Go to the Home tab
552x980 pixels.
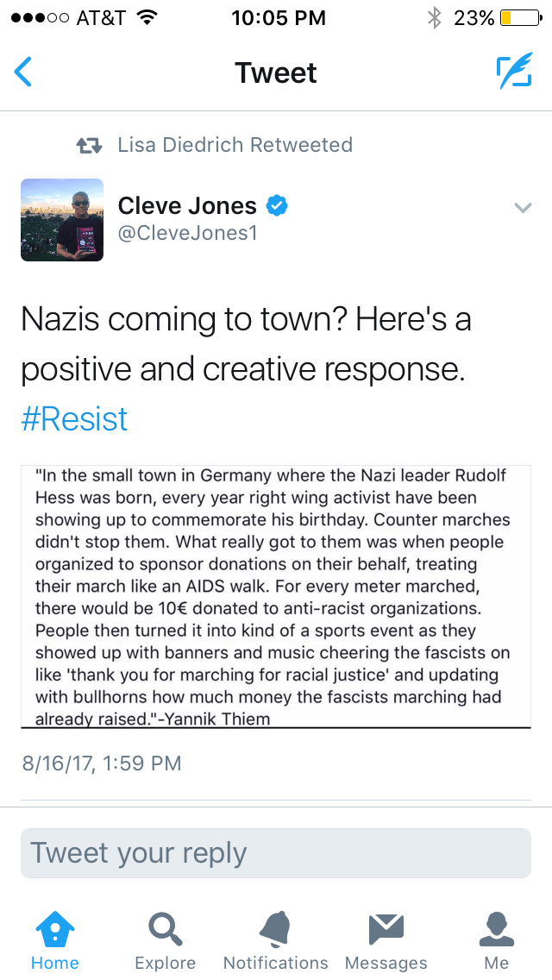tap(55, 940)
